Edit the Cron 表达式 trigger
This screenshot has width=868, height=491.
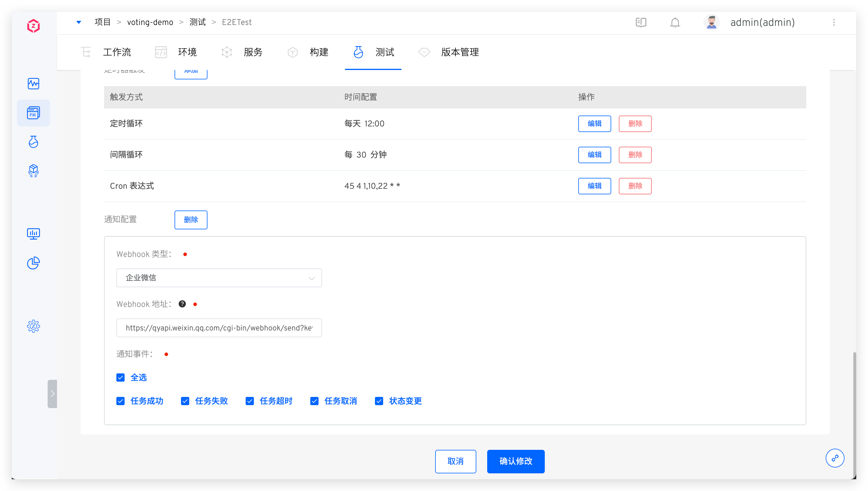(594, 186)
